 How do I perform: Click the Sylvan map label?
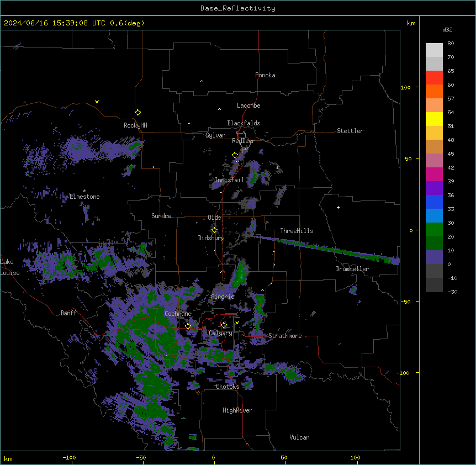(x=215, y=135)
